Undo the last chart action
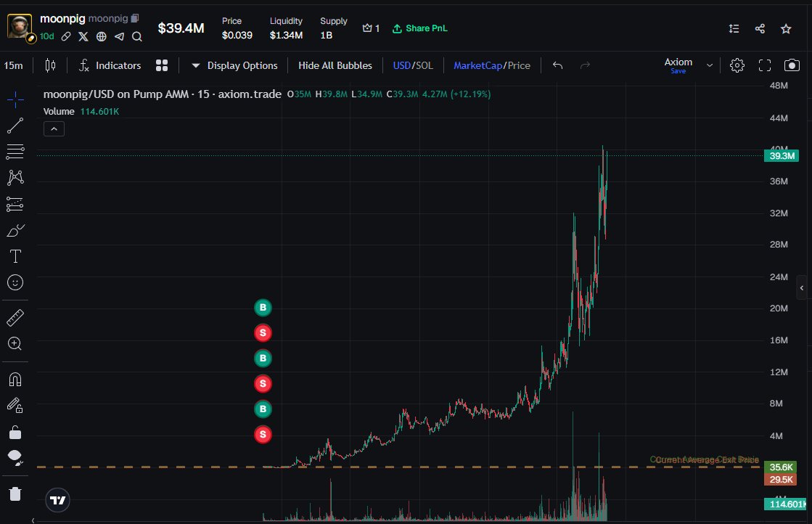812x524 pixels. (x=558, y=65)
